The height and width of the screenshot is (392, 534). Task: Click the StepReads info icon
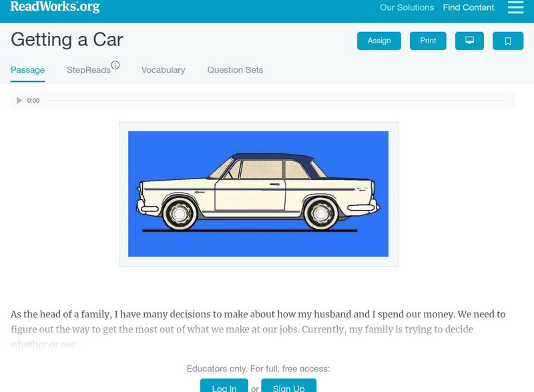[x=115, y=65]
